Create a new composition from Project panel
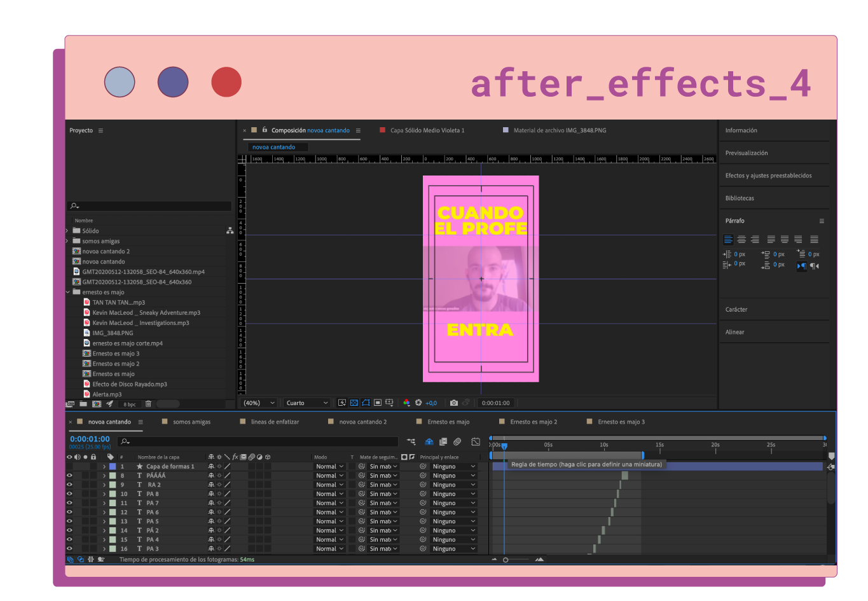 pyautogui.click(x=97, y=404)
